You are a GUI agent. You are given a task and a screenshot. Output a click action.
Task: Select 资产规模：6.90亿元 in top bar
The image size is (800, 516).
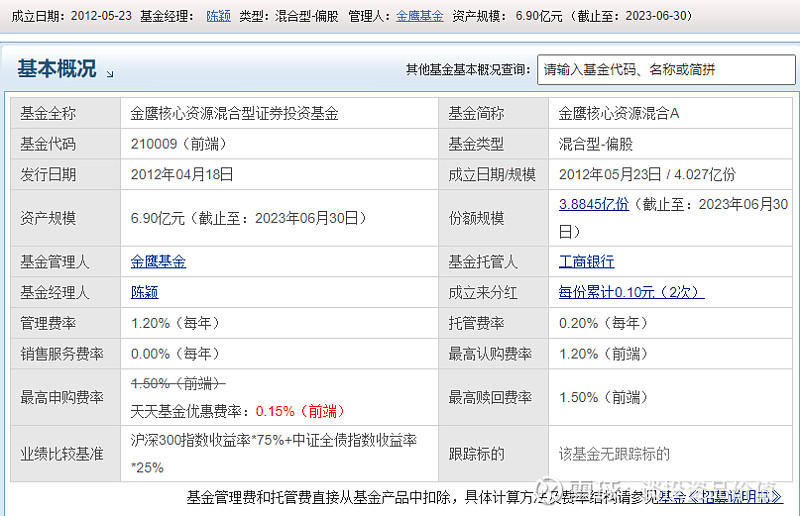(x=507, y=16)
